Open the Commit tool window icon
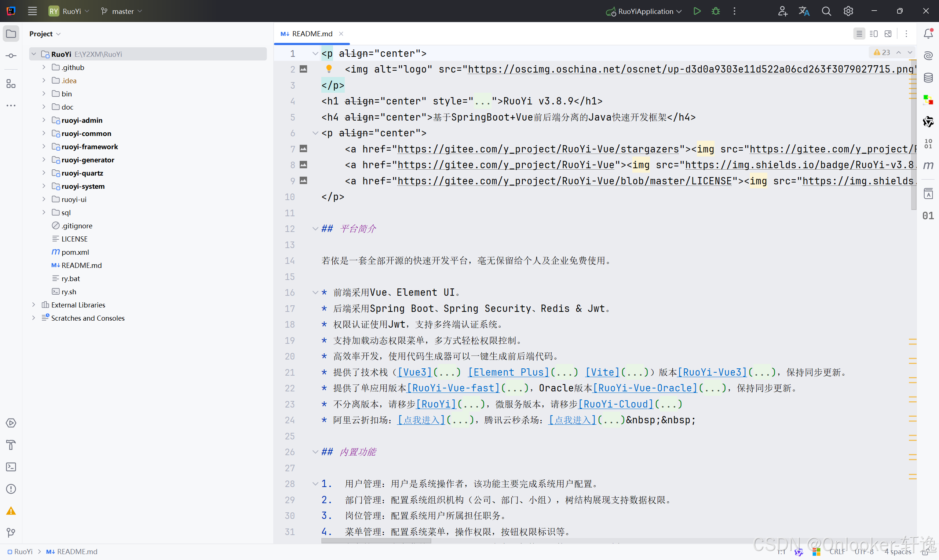The image size is (939, 560). point(11,56)
